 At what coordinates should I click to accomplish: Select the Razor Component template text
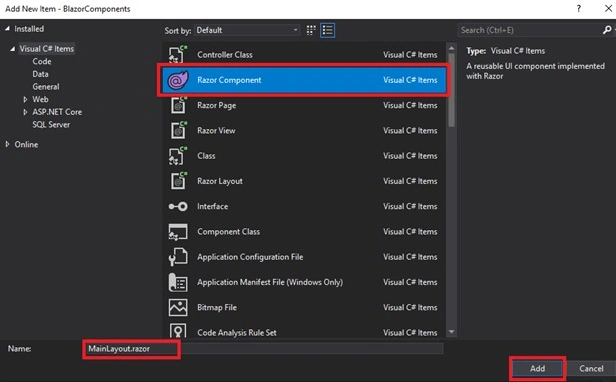point(229,80)
